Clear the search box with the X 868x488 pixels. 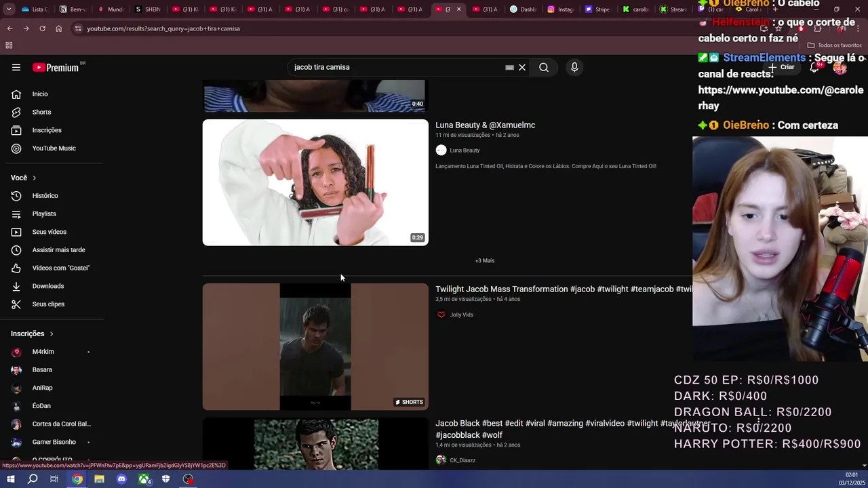coord(522,67)
